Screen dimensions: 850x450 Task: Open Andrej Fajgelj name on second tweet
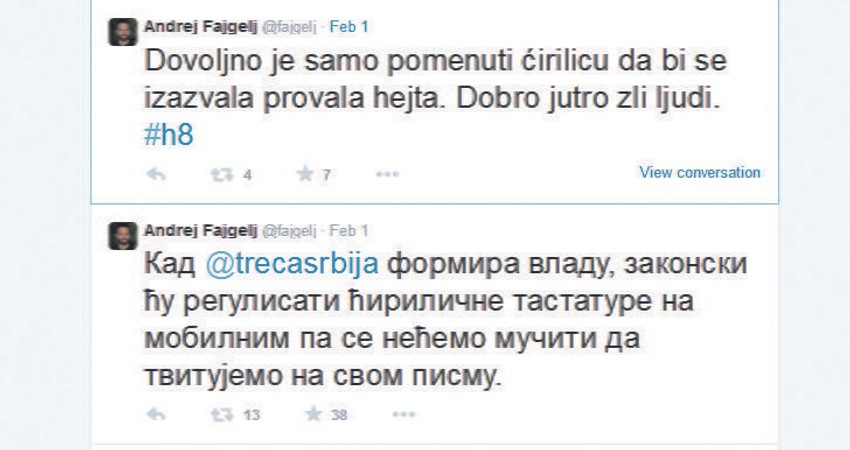click(200, 229)
